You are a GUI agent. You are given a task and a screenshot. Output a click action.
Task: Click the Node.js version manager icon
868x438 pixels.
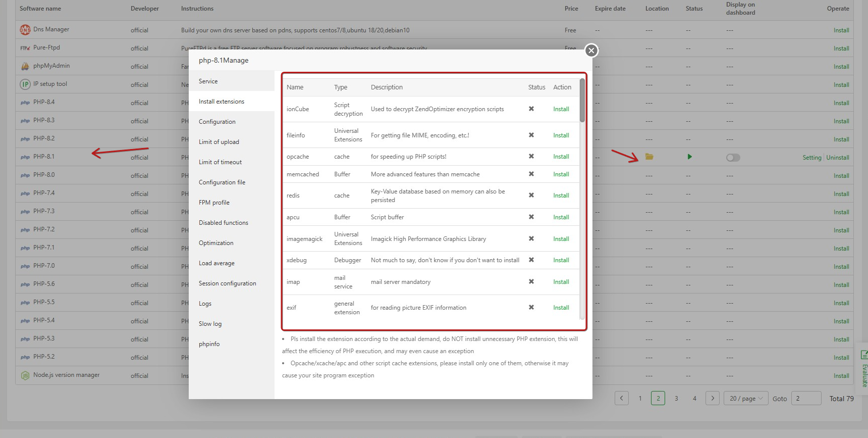(x=25, y=375)
